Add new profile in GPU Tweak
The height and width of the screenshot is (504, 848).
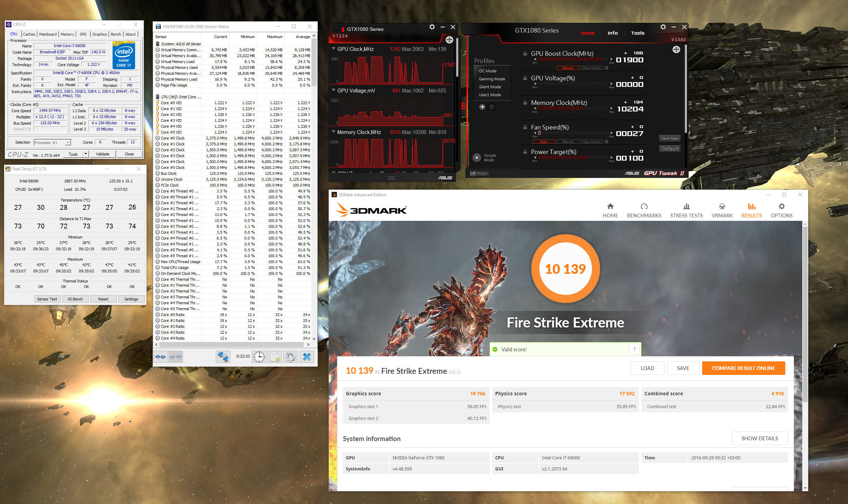(482, 107)
